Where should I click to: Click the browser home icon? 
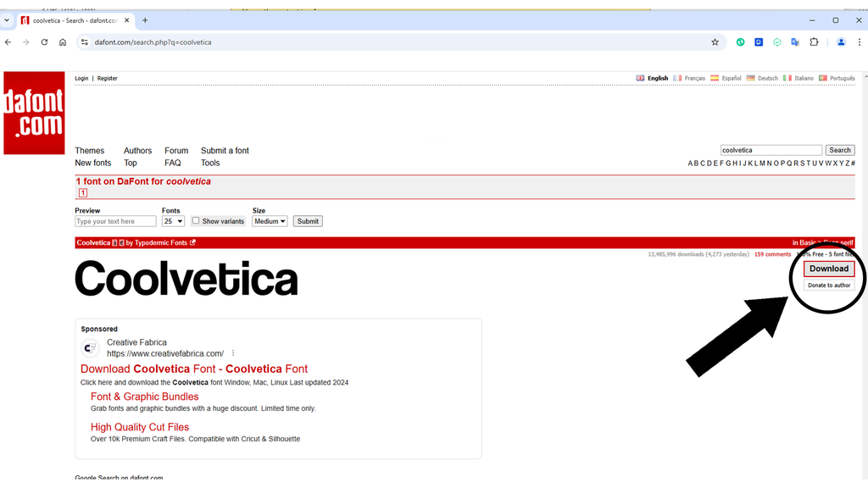tap(63, 42)
